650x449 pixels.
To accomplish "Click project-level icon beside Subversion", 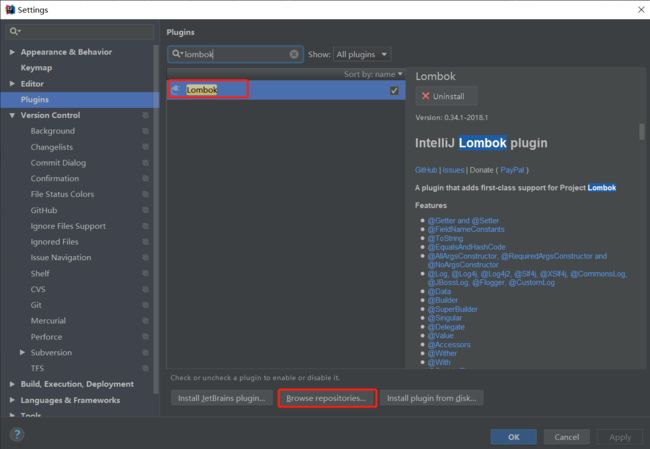I will pyautogui.click(x=146, y=352).
